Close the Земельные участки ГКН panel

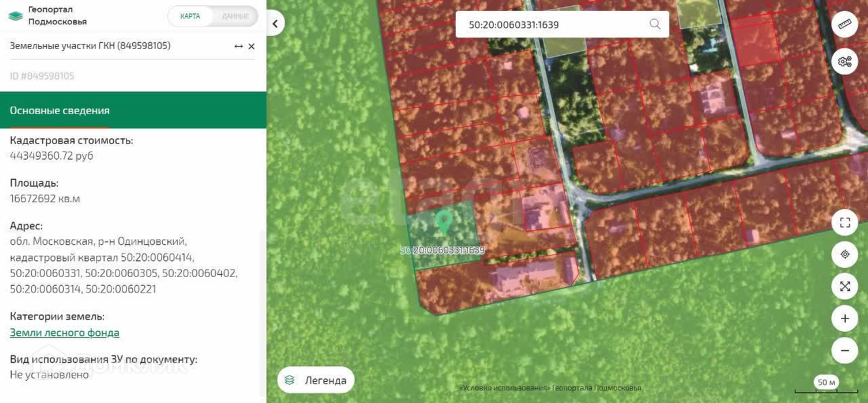[x=252, y=46]
